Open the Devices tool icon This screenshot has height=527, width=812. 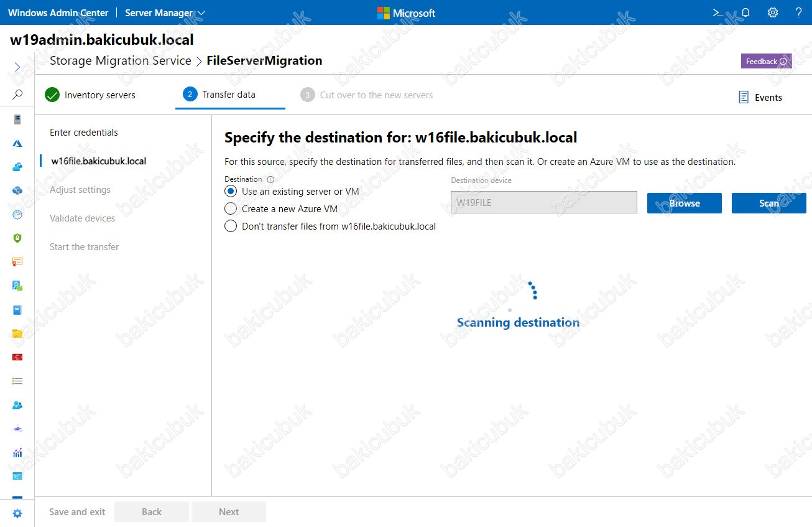tap(17, 286)
